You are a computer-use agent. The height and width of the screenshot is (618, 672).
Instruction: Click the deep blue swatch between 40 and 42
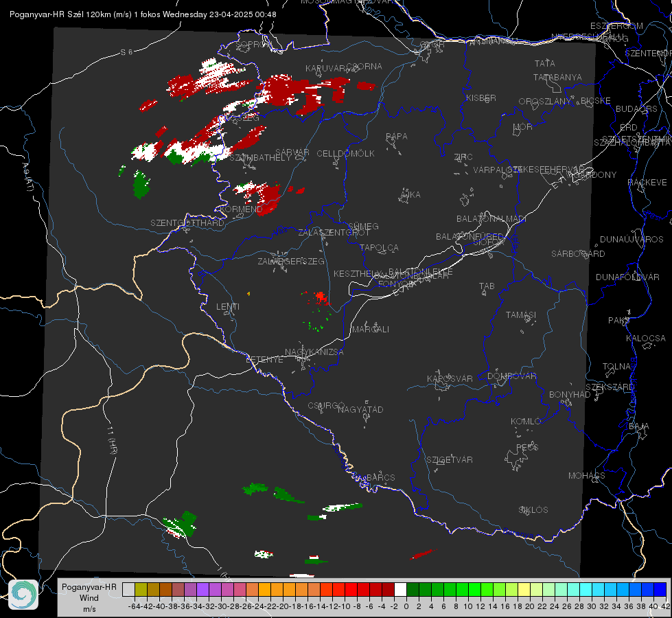(660, 589)
